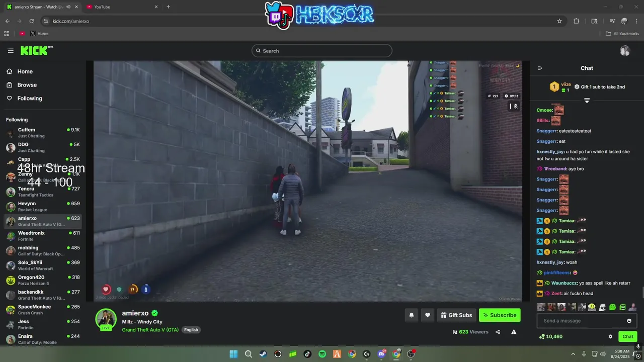Image resolution: width=644 pixels, height=362 pixels.
Task: Open Enaira Call of Duty Mobile channel
Action: (43, 339)
